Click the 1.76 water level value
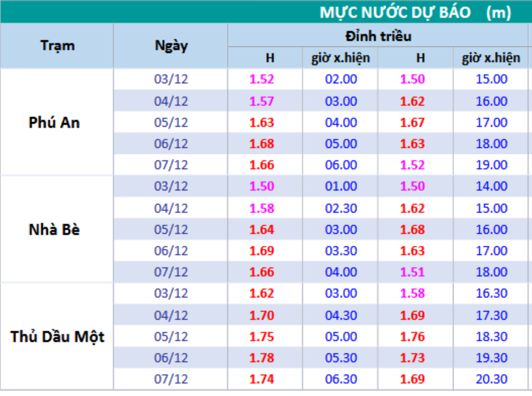Screen dimensions: 532x396 click(x=412, y=337)
